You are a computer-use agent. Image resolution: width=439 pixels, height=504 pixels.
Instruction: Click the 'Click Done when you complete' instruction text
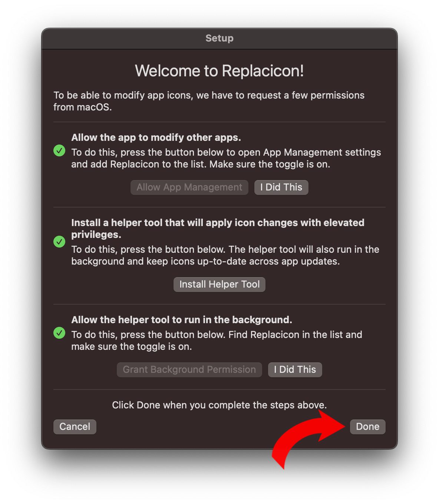pos(219,405)
